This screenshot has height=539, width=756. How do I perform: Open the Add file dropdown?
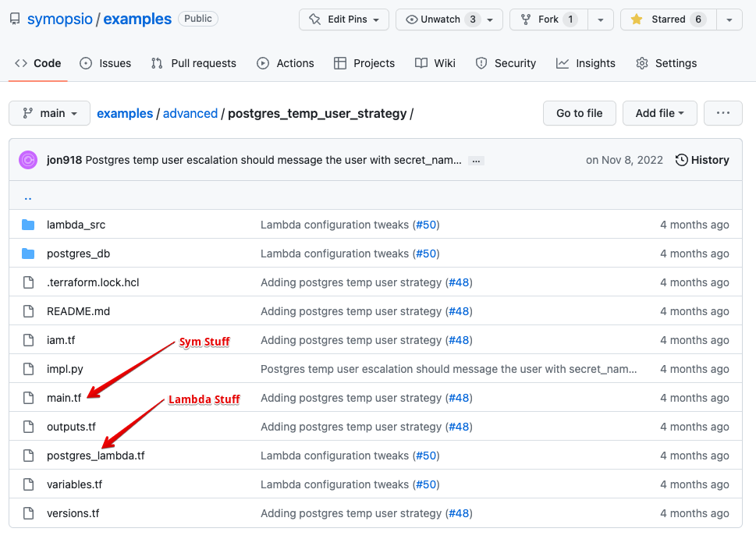(659, 113)
